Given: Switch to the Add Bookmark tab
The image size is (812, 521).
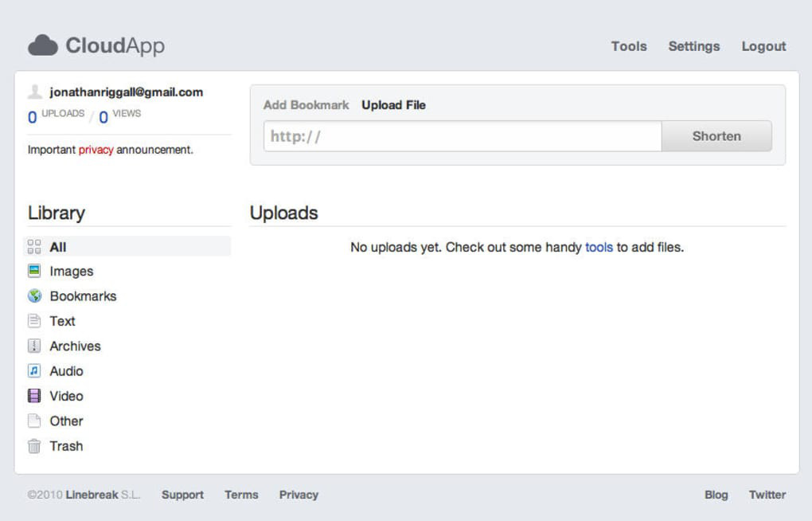Looking at the screenshot, I should (306, 105).
